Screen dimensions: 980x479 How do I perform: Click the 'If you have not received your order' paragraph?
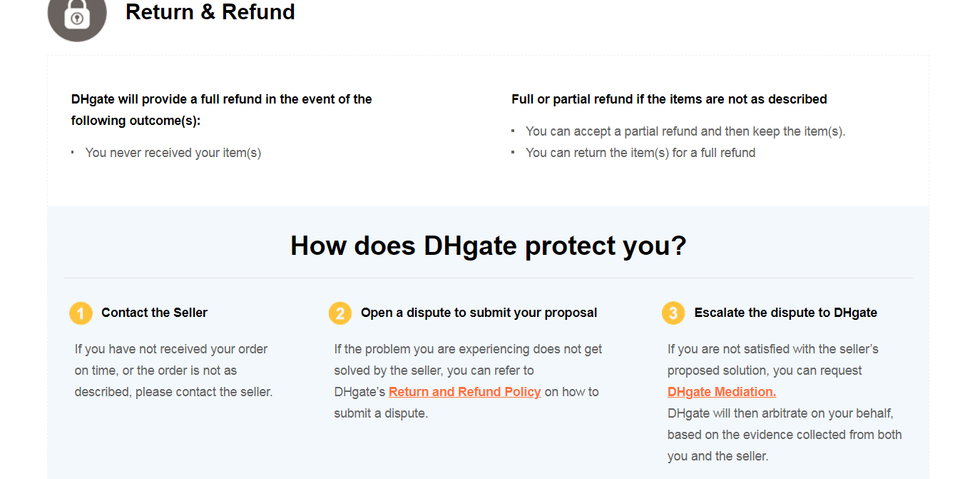pos(174,370)
